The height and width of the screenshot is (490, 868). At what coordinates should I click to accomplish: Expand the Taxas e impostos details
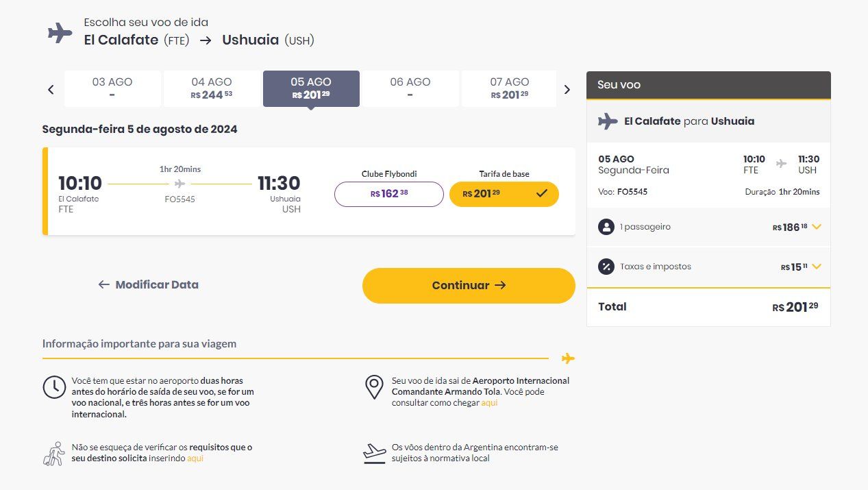(x=816, y=267)
